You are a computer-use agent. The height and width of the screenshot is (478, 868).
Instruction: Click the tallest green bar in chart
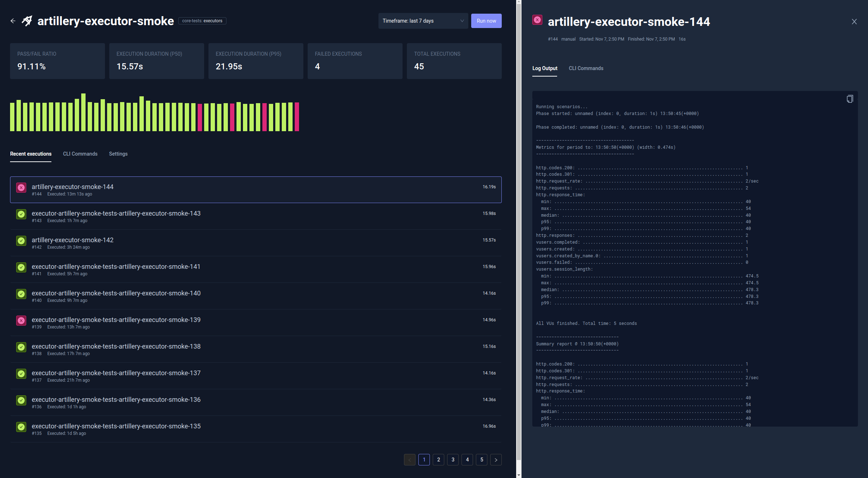coord(83,112)
